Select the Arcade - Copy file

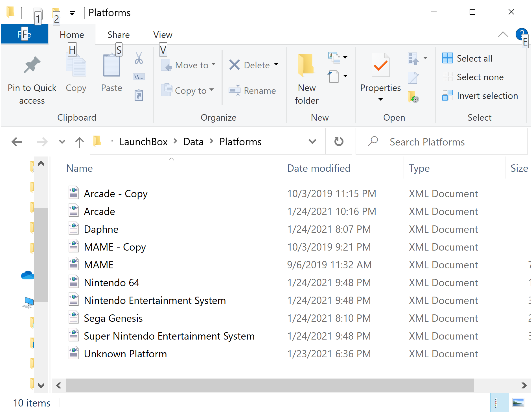[115, 194]
